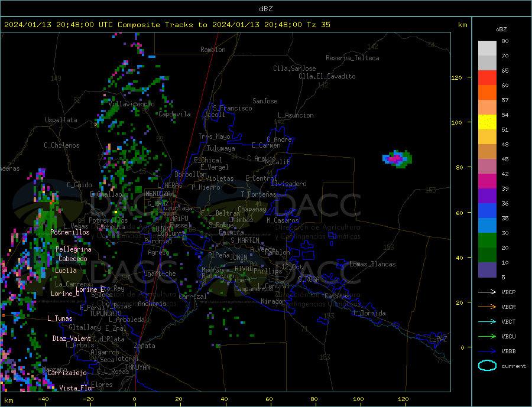Click the Carrizalejo label
The image size is (532, 407).
67,373
